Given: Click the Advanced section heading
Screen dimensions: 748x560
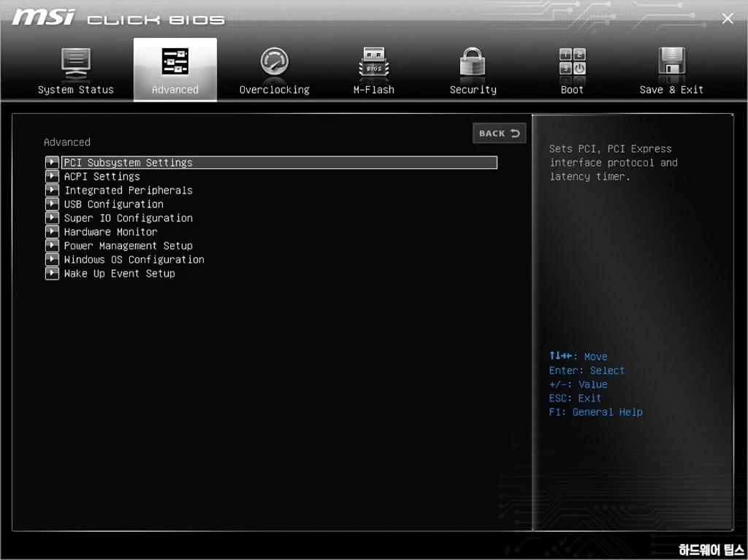Looking at the screenshot, I should pyautogui.click(x=66, y=142).
